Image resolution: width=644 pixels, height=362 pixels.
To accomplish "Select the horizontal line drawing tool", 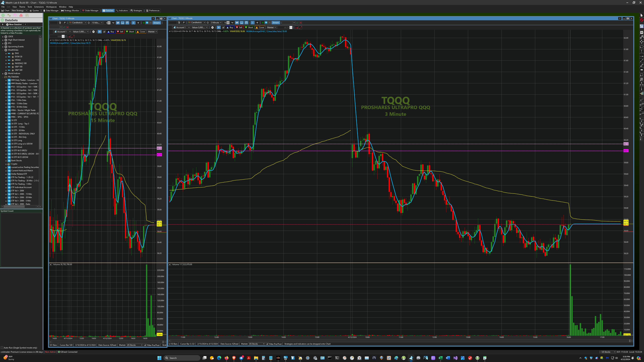I will coord(641,56).
